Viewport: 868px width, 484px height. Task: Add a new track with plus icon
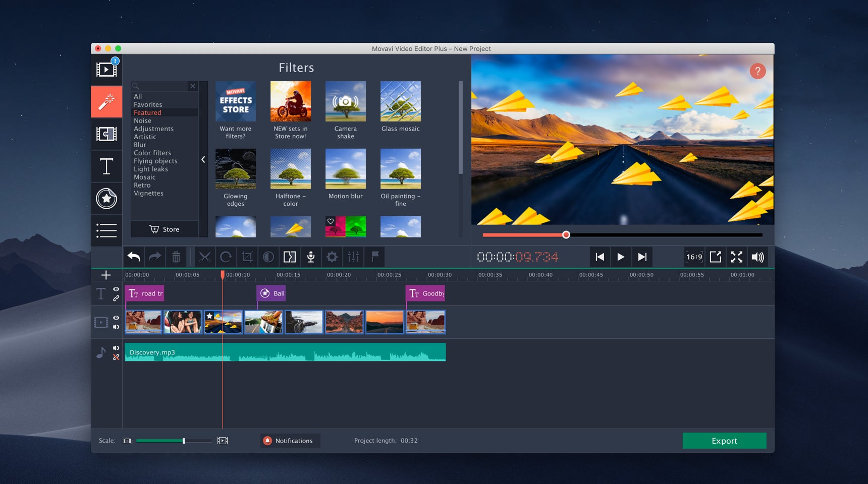[106, 275]
